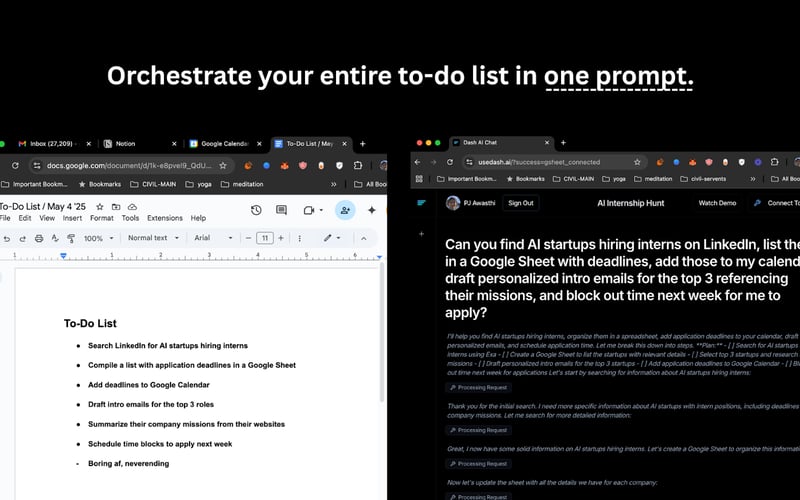The width and height of the screenshot is (800, 500).
Task: Start a new chat with plus icon
Action: [421, 234]
